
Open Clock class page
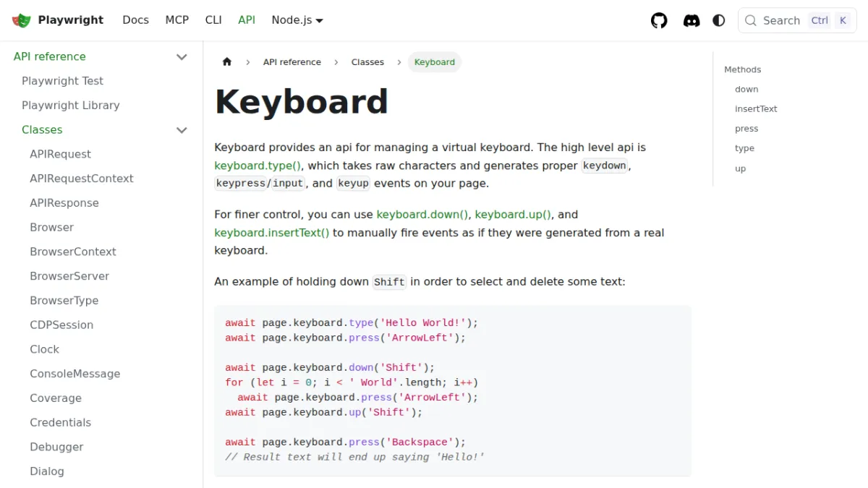point(44,349)
